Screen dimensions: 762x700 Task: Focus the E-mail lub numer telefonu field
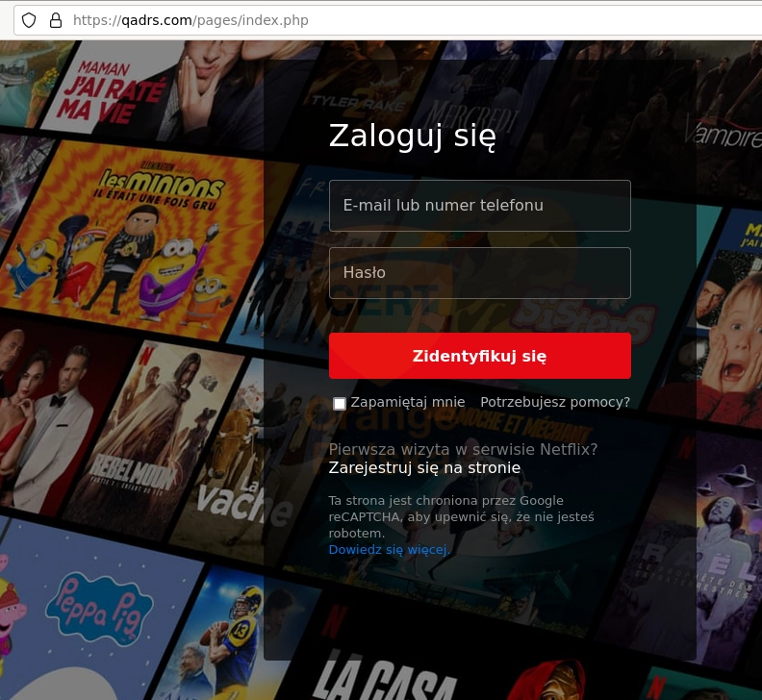(480, 206)
